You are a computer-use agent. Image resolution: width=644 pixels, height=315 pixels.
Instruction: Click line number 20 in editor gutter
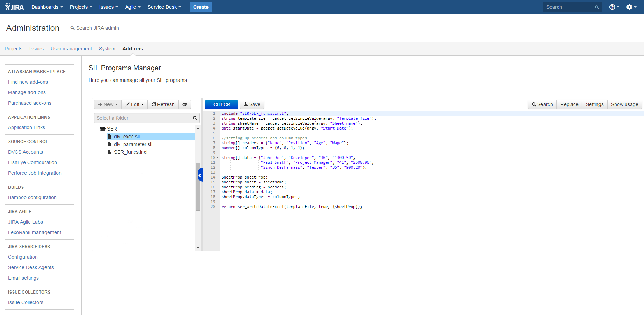coord(213,206)
